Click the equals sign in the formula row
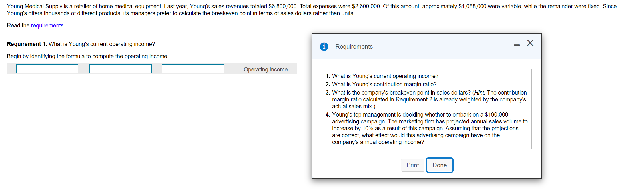This screenshot has height=192, width=644. [x=230, y=69]
